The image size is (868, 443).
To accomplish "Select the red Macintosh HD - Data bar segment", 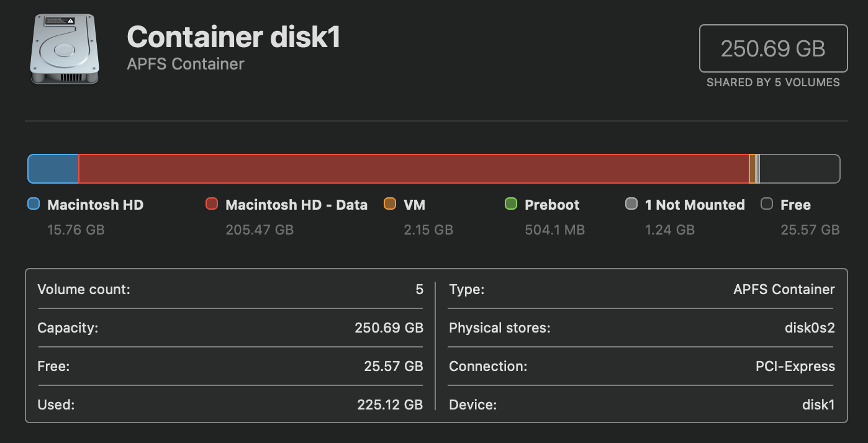I will click(414, 169).
